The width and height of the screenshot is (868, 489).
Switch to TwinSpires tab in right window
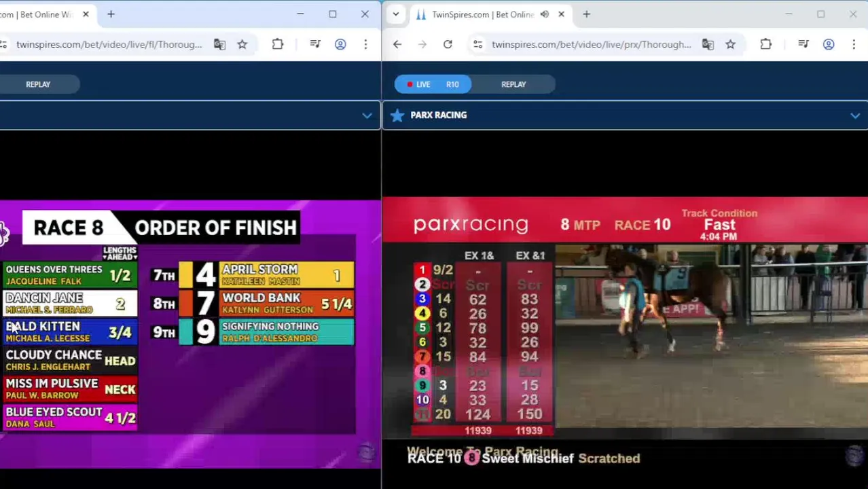pos(482,14)
